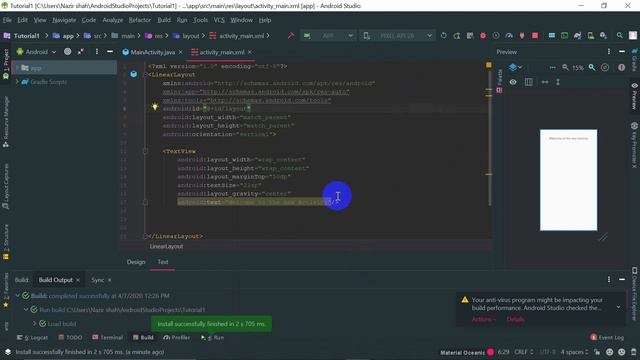
Task: Click the yellow inspection status square in editor
Action: click(489, 65)
